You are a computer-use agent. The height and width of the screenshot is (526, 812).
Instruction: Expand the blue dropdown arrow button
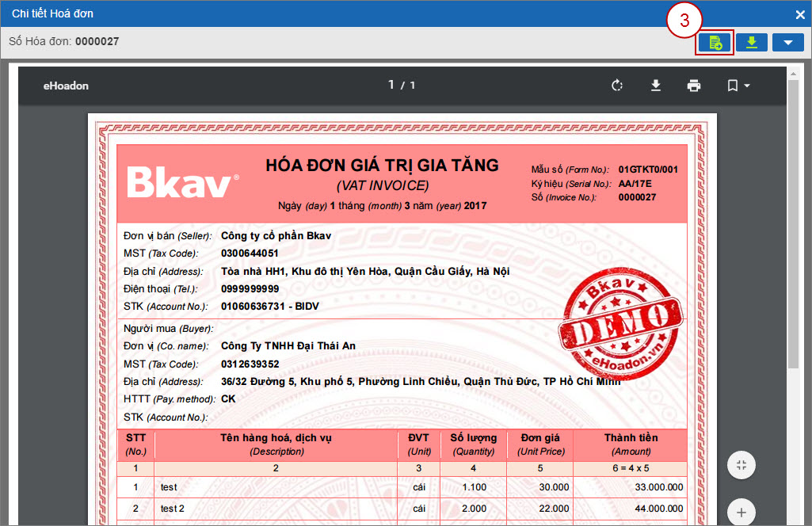coord(787,43)
